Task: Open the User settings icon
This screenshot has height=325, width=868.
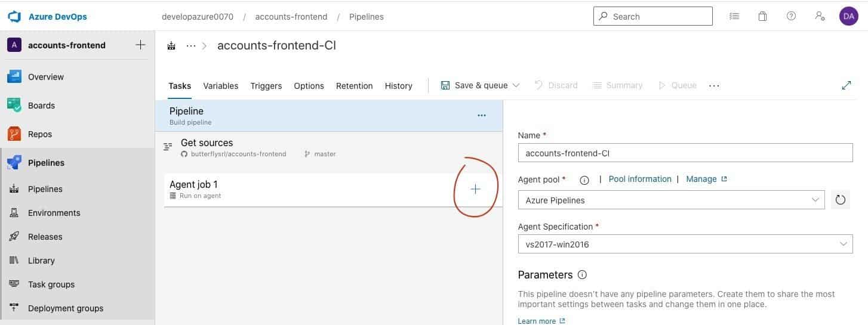Action: (820, 16)
